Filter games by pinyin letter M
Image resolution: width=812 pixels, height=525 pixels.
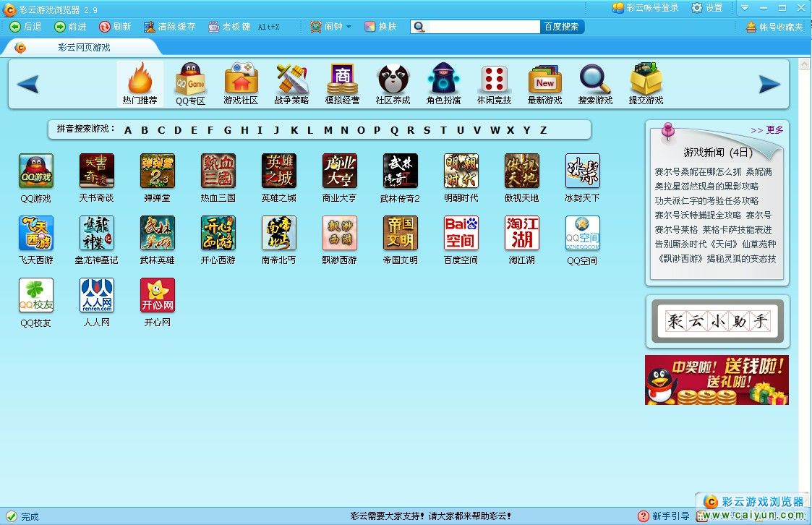tap(328, 130)
